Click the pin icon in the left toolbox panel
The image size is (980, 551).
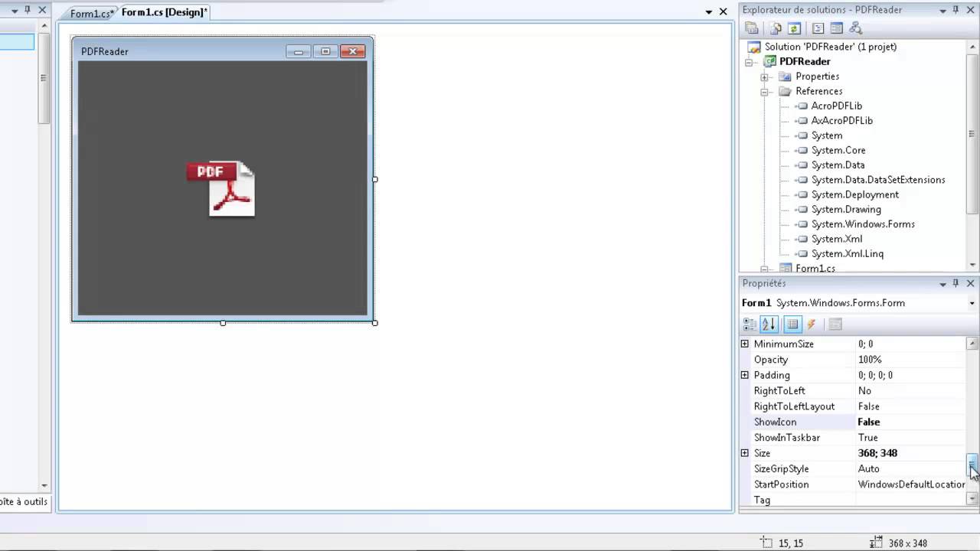(x=27, y=10)
